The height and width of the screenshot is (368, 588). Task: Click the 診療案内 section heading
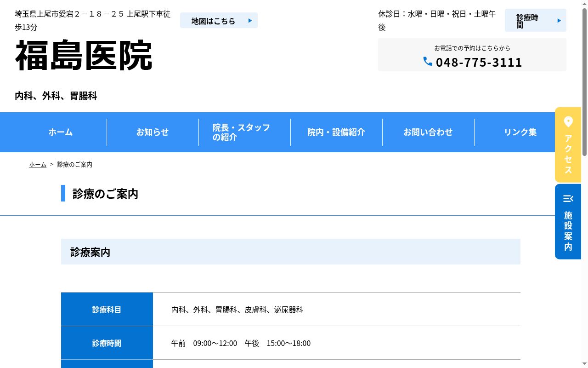tap(90, 252)
